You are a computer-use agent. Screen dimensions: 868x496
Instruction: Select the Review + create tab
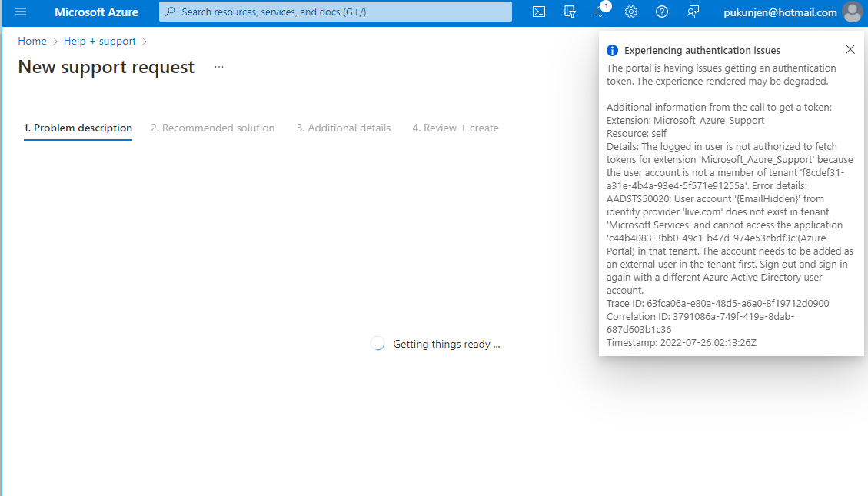455,128
